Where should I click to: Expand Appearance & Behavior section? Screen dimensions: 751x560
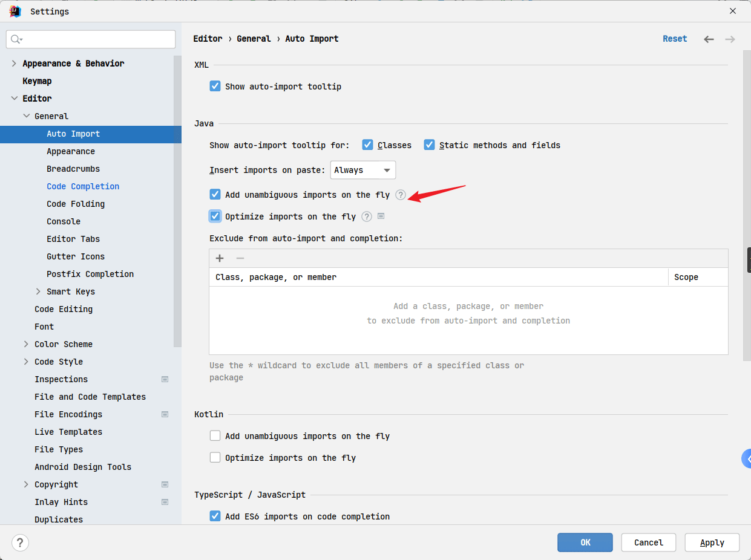coord(14,63)
